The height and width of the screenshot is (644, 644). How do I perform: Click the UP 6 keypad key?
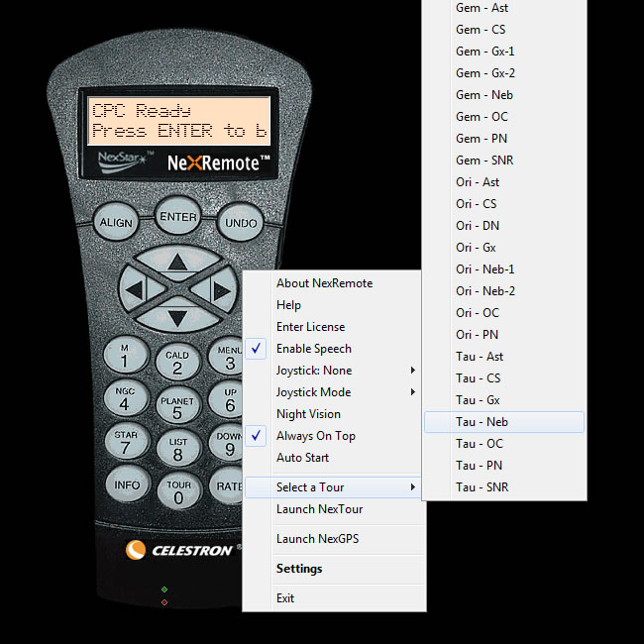pyautogui.click(x=226, y=400)
